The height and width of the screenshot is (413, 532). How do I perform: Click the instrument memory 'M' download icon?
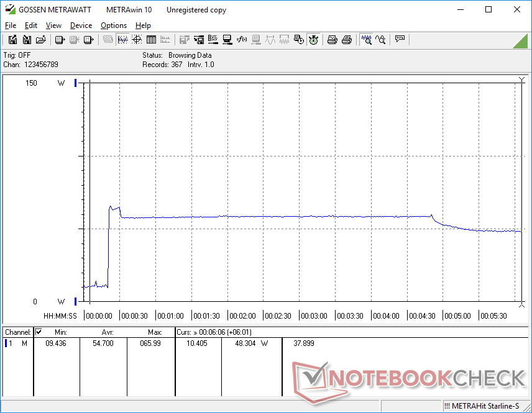click(88, 40)
